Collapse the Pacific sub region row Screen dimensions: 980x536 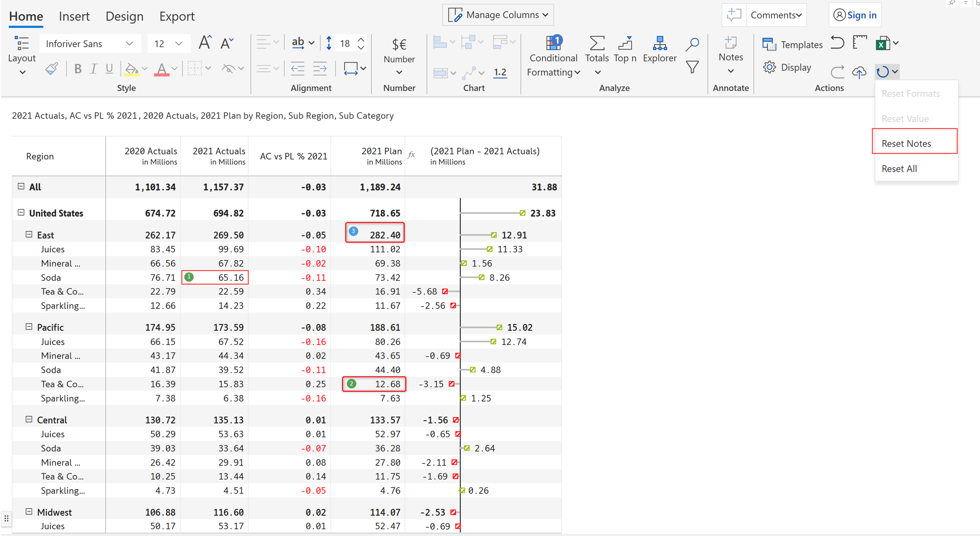(x=29, y=327)
